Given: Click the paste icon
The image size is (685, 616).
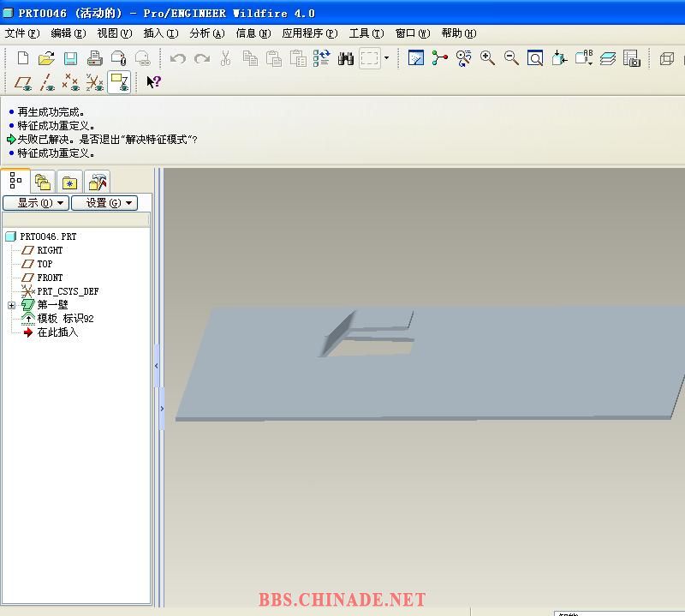Looking at the screenshot, I should (274, 58).
